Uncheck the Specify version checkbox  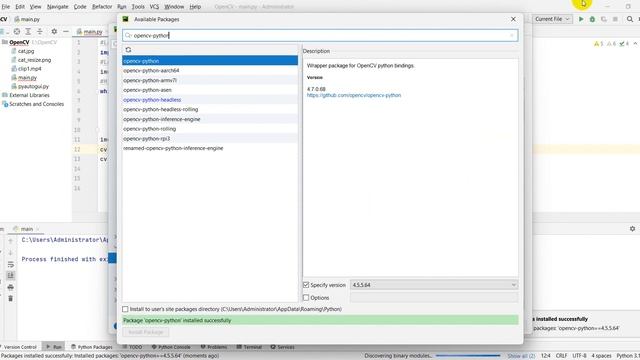(306, 285)
